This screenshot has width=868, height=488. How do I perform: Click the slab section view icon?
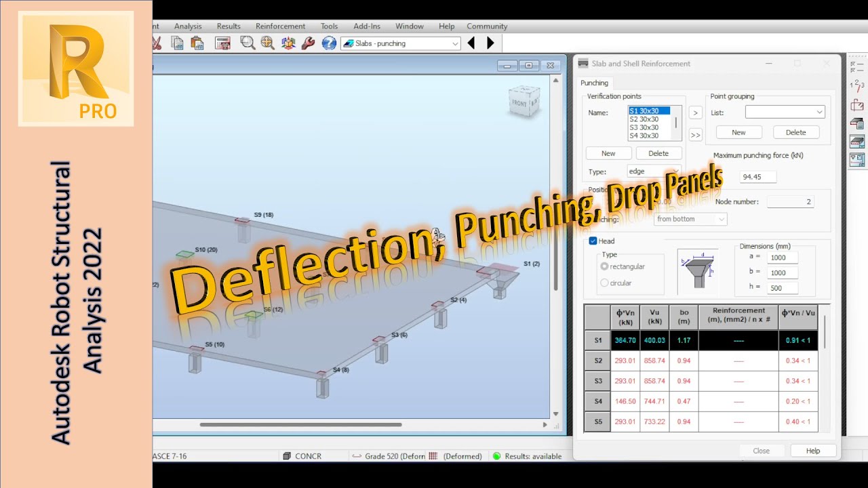(857, 142)
